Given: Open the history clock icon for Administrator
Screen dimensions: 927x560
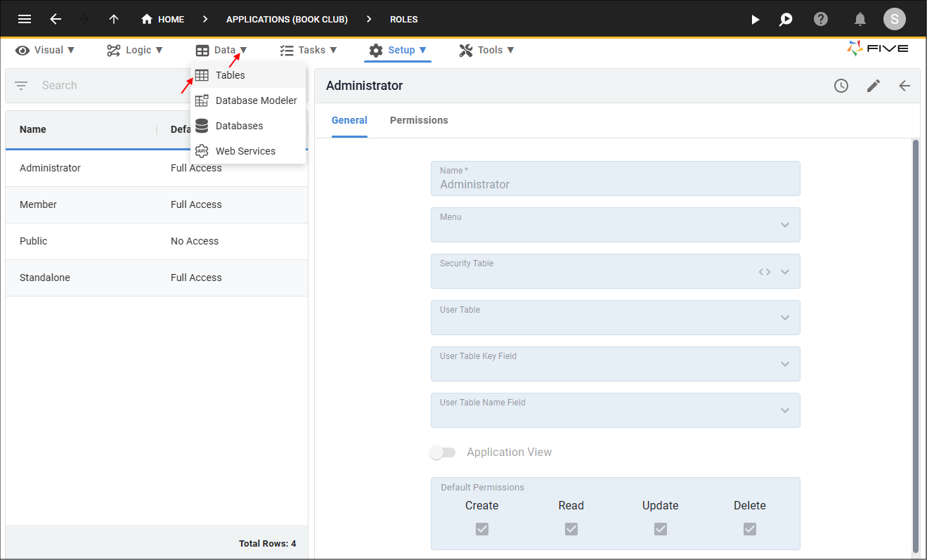Looking at the screenshot, I should [841, 86].
